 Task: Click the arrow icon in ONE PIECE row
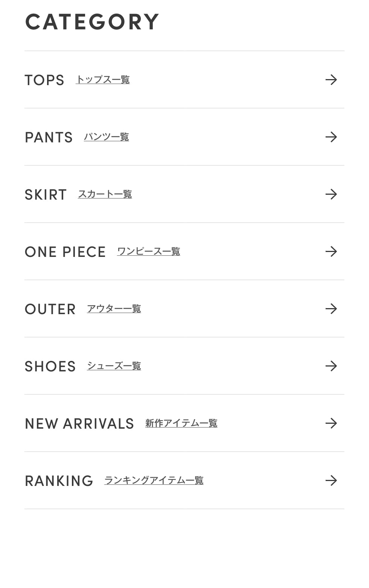click(x=331, y=252)
